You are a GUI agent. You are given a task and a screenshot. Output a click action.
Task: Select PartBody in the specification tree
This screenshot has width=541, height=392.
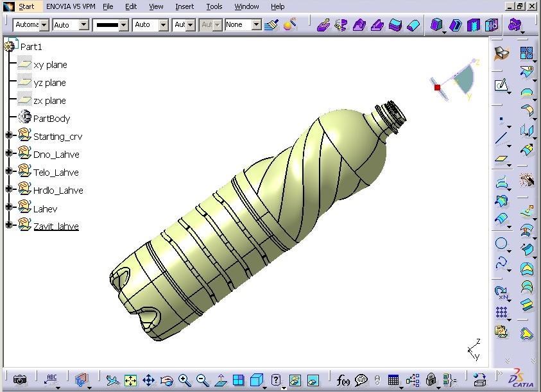51,119
